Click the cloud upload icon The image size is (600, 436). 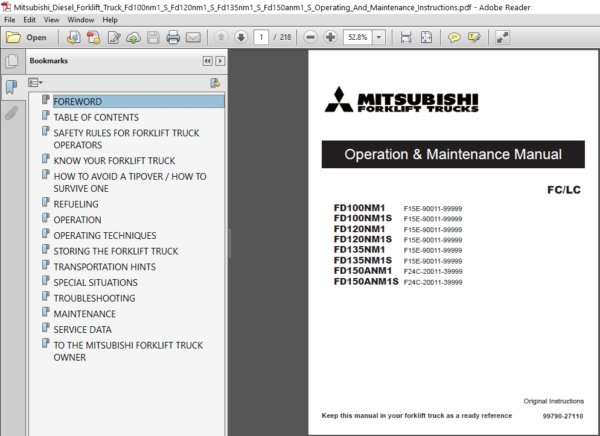coord(134,38)
